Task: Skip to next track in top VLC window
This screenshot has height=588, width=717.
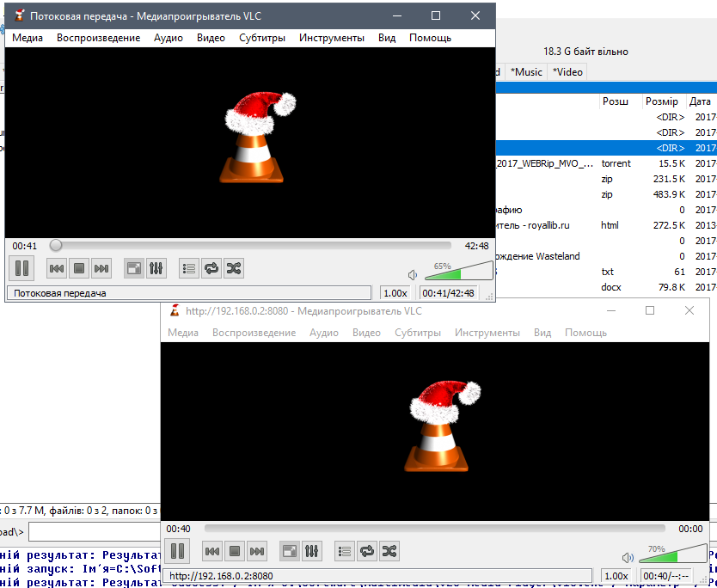Action: pyautogui.click(x=101, y=268)
